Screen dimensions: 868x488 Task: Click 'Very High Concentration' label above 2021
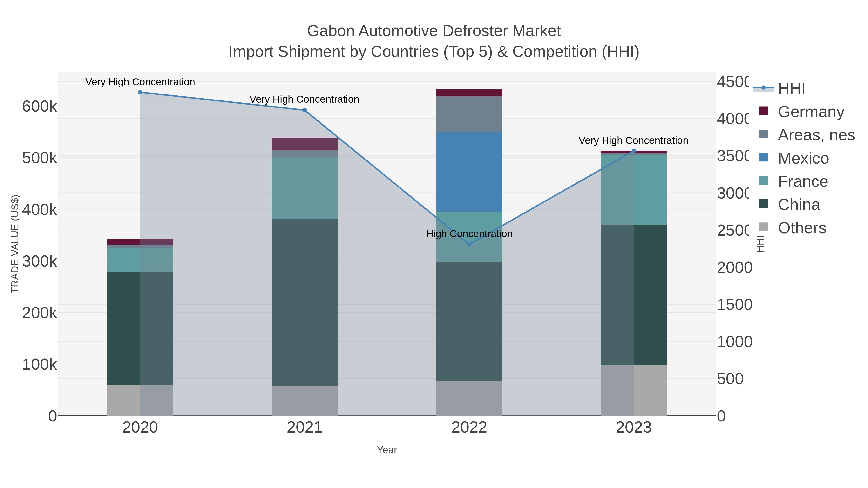pos(304,99)
